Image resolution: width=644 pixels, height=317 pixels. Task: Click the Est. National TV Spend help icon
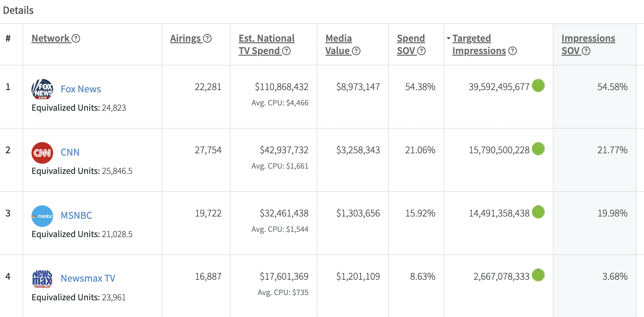[286, 51]
